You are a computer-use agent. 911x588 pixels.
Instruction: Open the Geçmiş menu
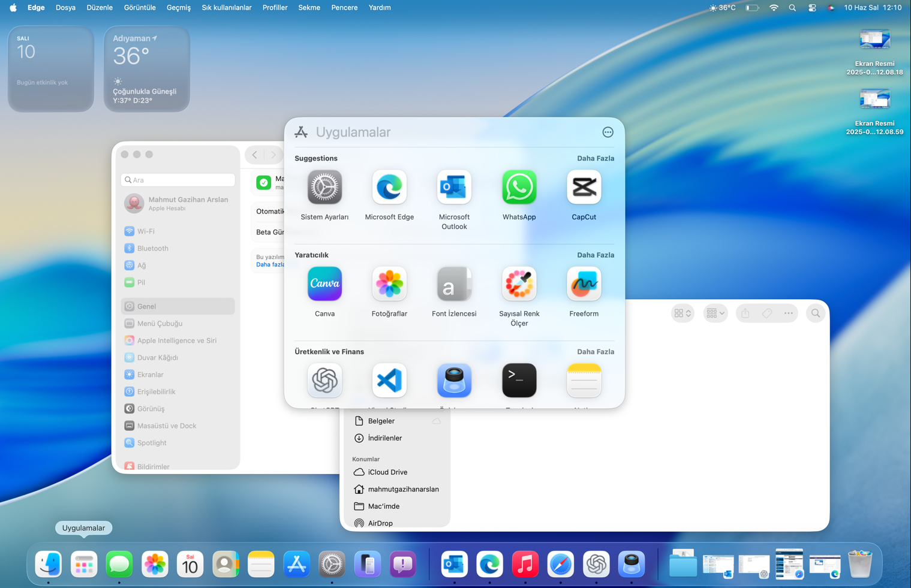[x=179, y=8]
